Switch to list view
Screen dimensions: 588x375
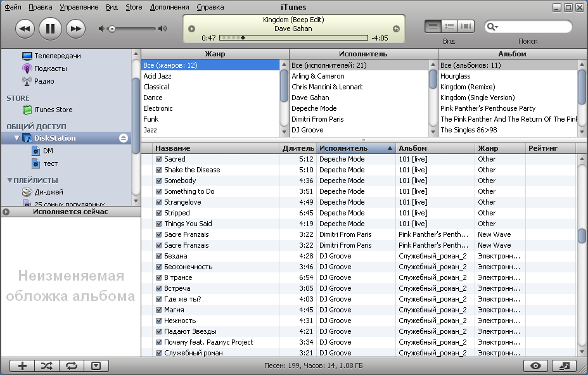[433, 26]
